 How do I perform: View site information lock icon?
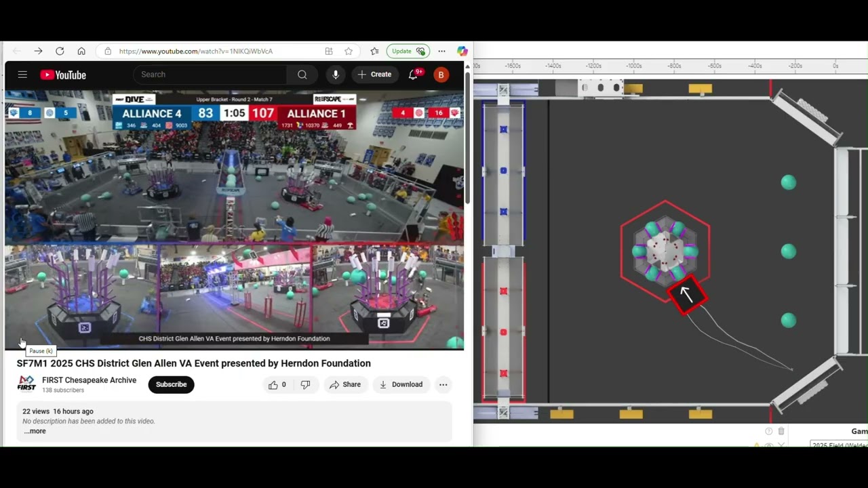[x=108, y=51]
